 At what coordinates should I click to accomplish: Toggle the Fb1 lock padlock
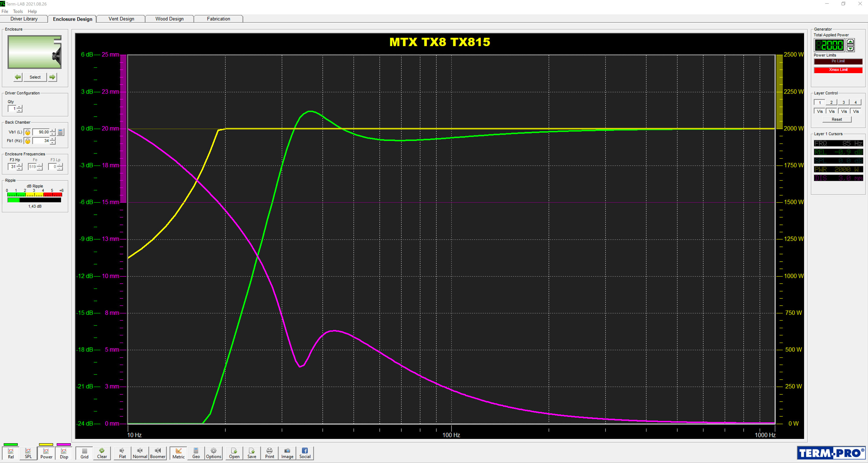(x=27, y=141)
